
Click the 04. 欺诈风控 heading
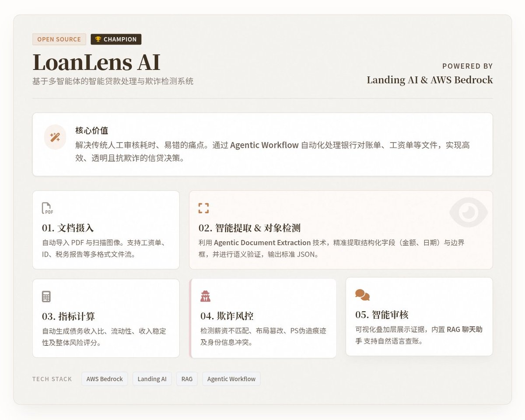click(227, 316)
